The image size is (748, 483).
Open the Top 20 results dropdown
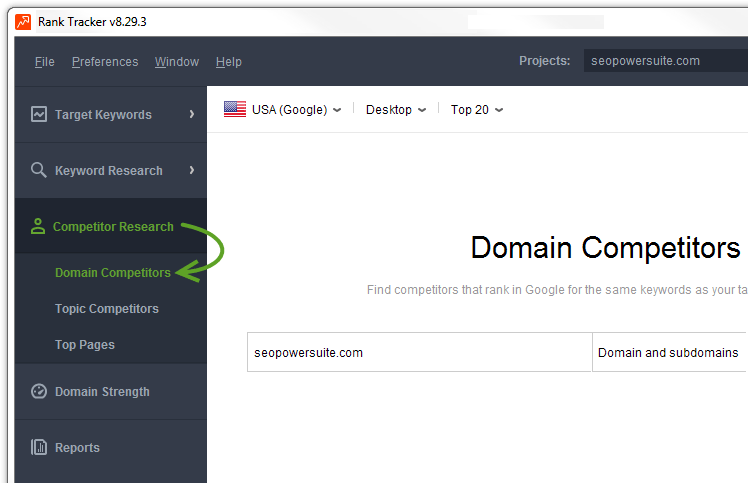477,110
